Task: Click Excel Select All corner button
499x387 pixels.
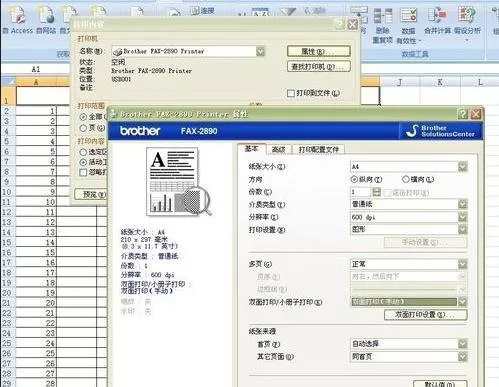Action: [x=8, y=82]
